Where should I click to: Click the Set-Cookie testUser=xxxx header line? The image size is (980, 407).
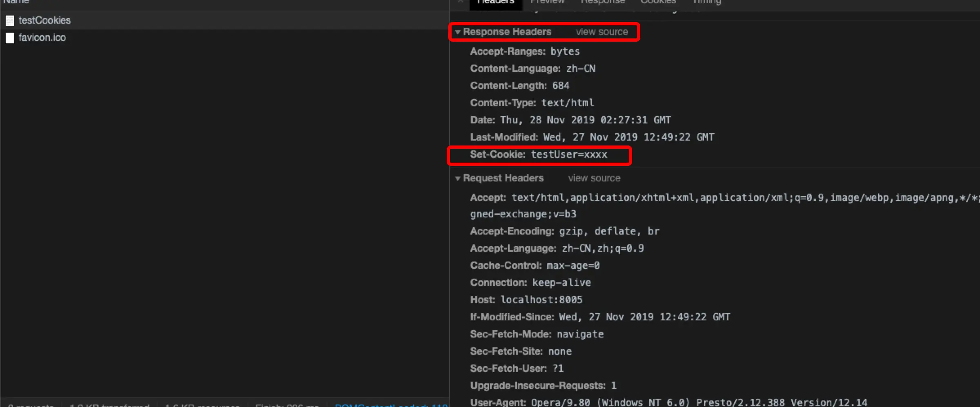tap(539, 154)
